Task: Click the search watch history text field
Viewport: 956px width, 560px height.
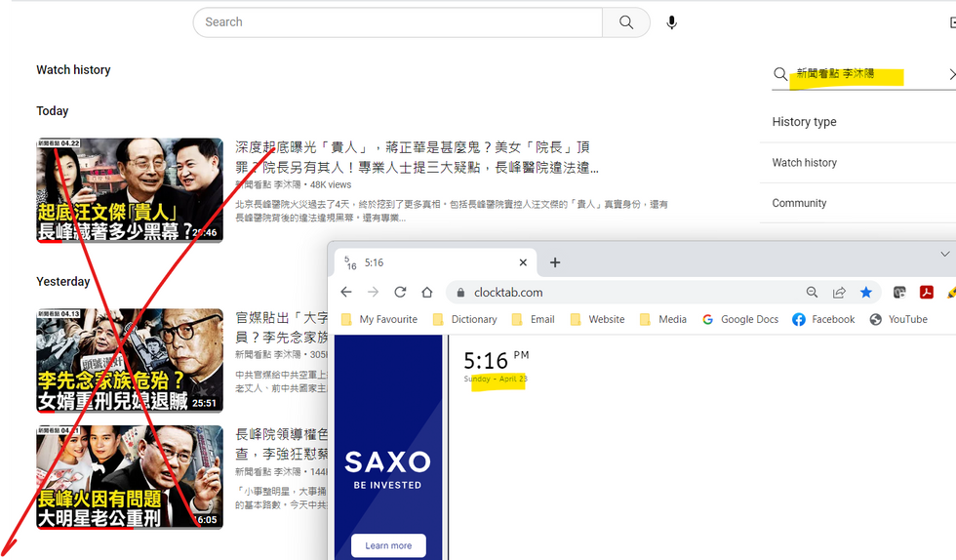Action: 866,74
